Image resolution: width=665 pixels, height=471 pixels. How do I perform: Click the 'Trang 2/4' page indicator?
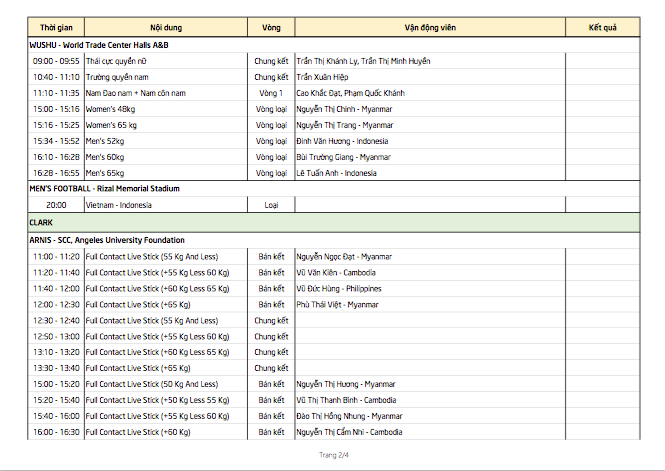click(x=333, y=455)
